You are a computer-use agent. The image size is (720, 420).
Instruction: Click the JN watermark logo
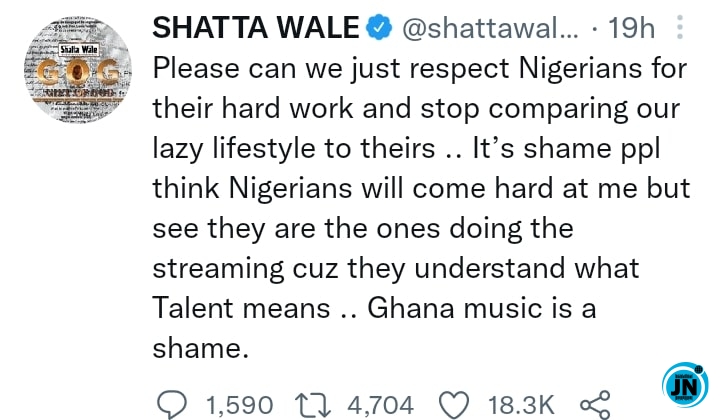[x=686, y=385]
